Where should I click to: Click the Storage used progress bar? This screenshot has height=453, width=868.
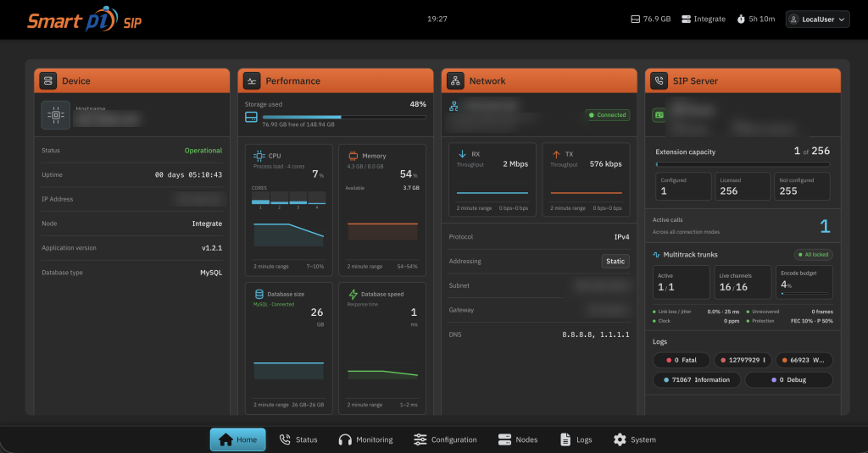pyautogui.click(x=344, y=117)
